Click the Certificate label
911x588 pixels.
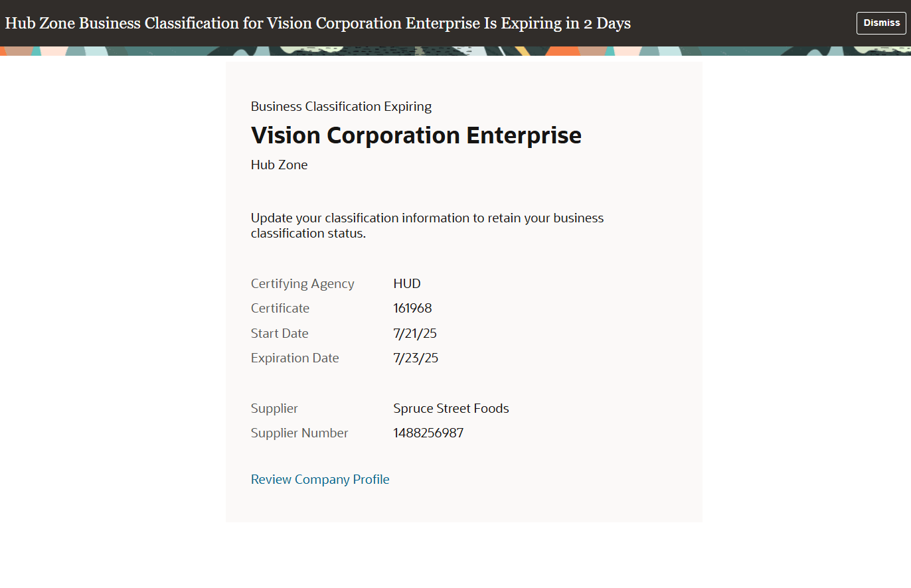280,308
